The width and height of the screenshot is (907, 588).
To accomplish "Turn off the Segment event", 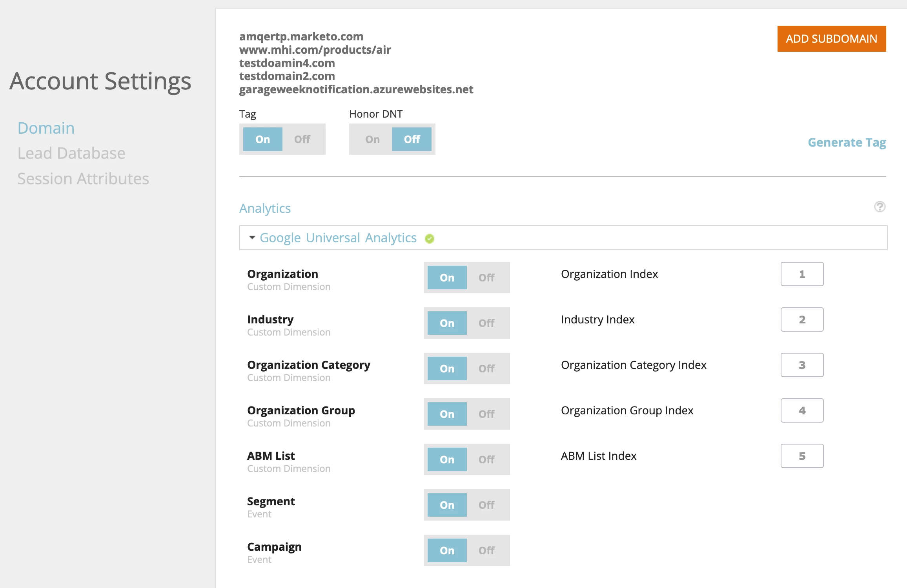I will coord(486,505).
